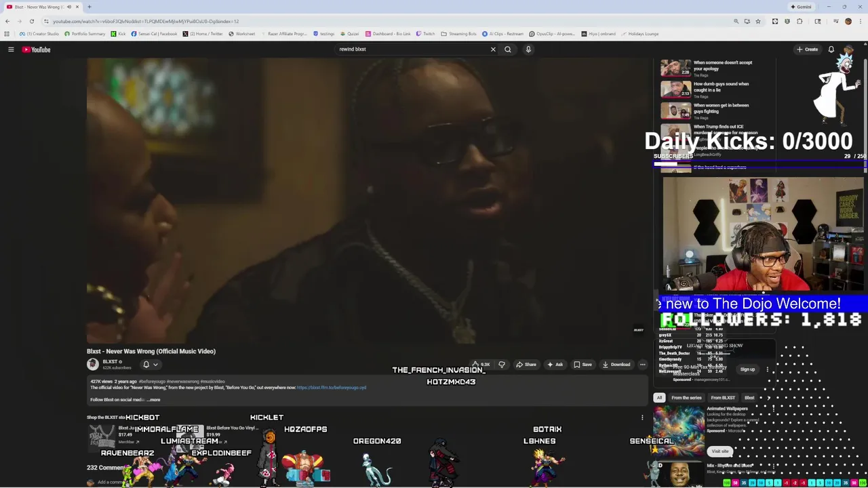Open the sponsored ad three-dot options
The image size is (868, 488).
point(767,369)
